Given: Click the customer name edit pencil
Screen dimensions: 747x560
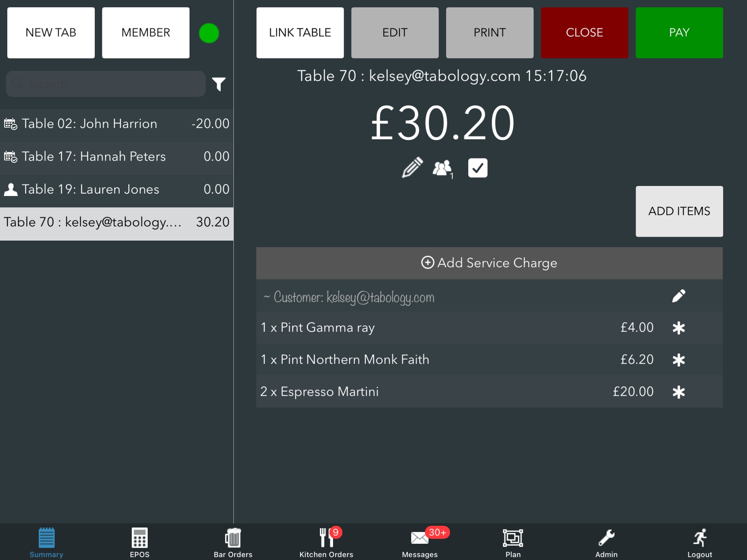Looking at the screenshot, I should point(679,296).
